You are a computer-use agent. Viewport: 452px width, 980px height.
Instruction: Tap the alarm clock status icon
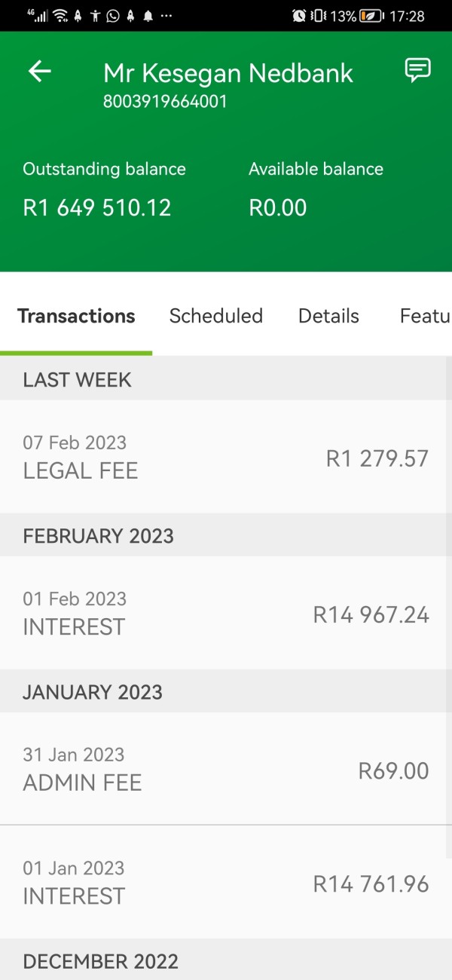tap(299, 16)
